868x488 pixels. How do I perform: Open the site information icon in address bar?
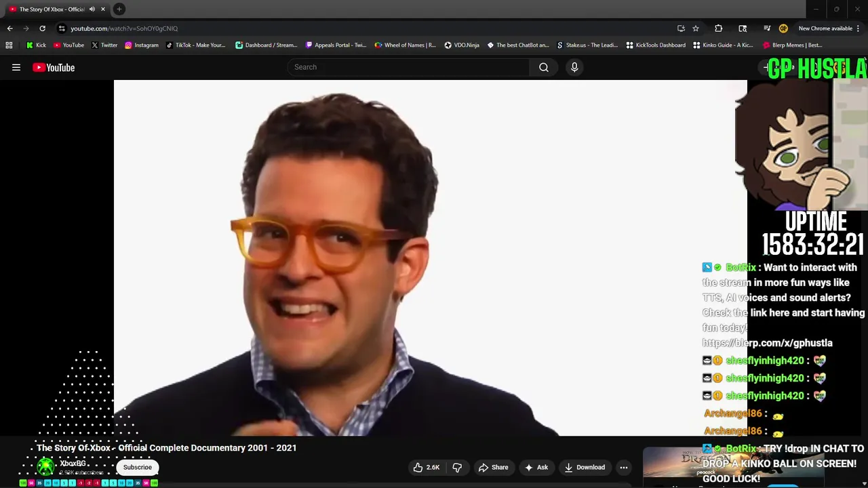point(62,28)
